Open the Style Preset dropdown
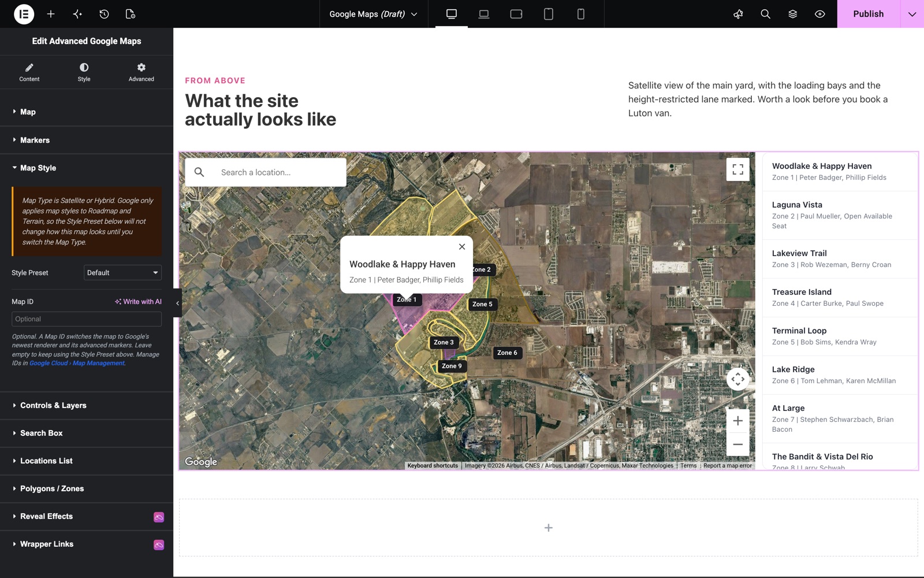 [x=122, y=273]
